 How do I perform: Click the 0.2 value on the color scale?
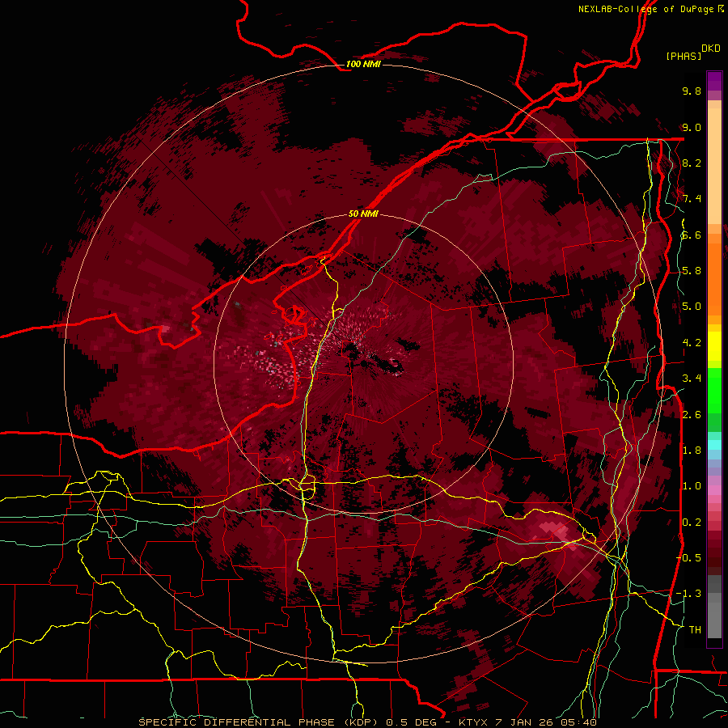point(692,523)
